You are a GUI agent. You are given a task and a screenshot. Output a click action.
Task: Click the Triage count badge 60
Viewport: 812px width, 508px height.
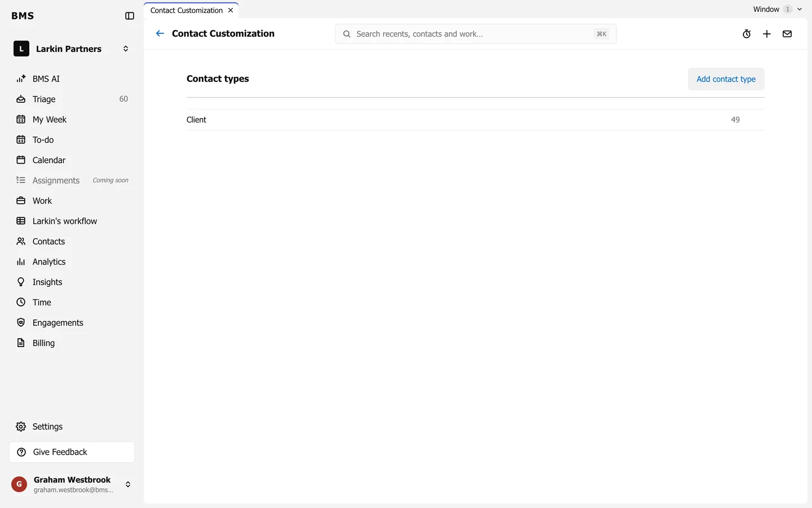pyautogui.click(x=123, y=99)
